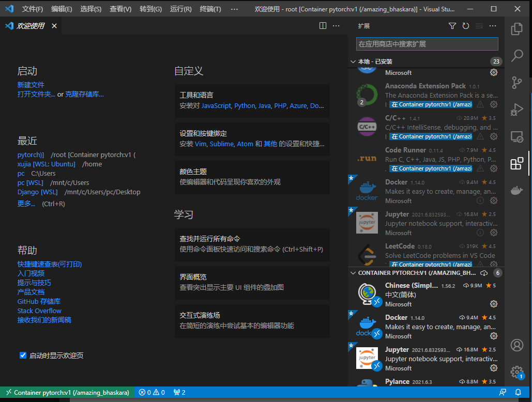Click the install-in-container cloud icon
Viewport: 532px width, 402px height.
tap(484, 273)
